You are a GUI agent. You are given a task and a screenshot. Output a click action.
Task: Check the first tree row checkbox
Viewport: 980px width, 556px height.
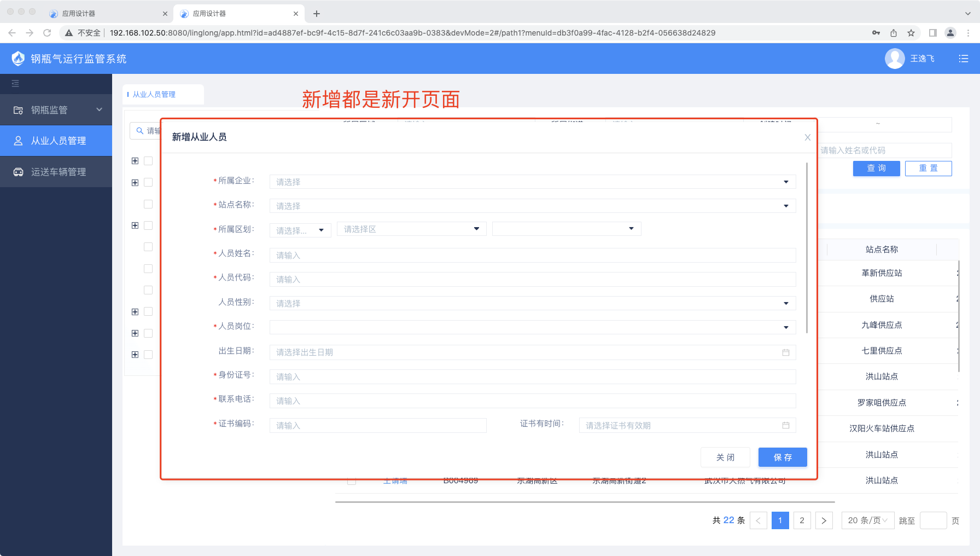tap(148, 161)
